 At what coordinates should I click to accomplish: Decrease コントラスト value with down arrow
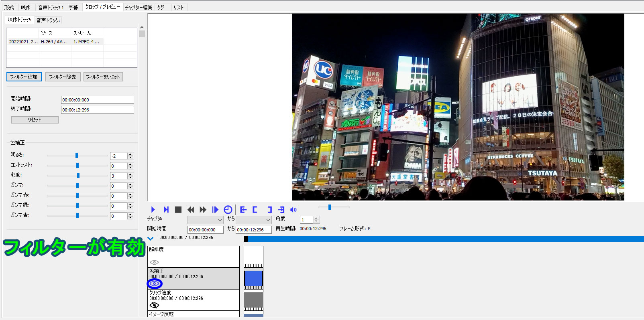[130, 168]
